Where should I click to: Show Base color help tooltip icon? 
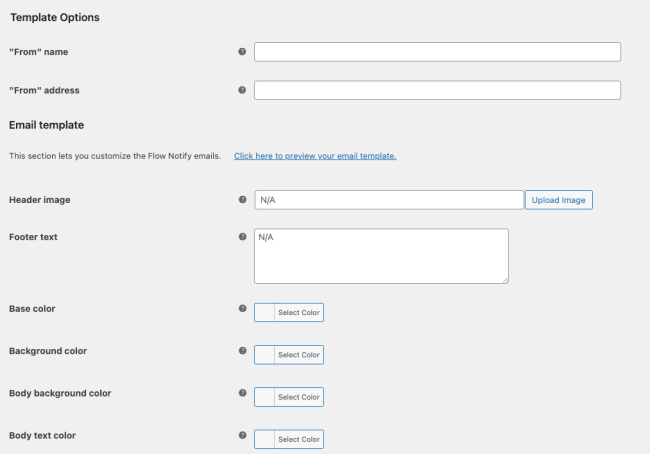tap(243, 308)
